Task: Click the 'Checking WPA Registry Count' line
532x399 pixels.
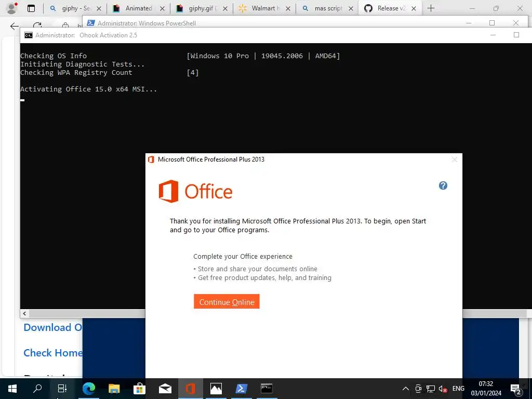Action: tap(76, 73)
